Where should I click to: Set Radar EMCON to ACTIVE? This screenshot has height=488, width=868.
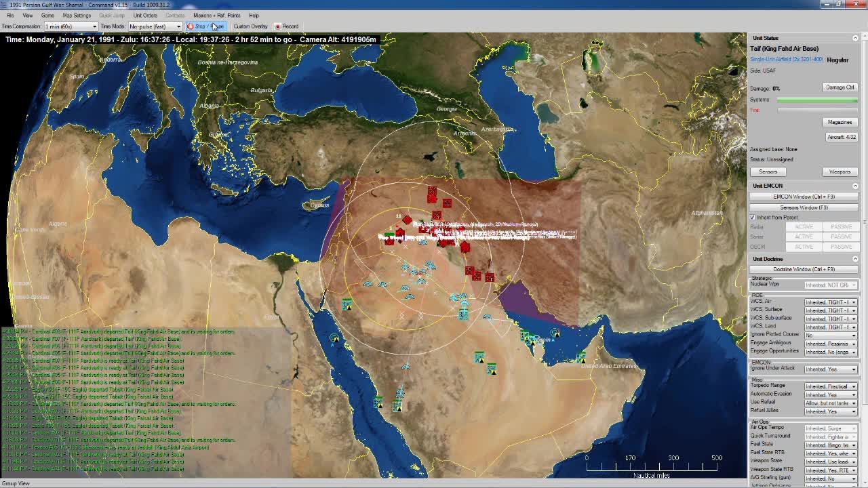click(x=804, y=227)
